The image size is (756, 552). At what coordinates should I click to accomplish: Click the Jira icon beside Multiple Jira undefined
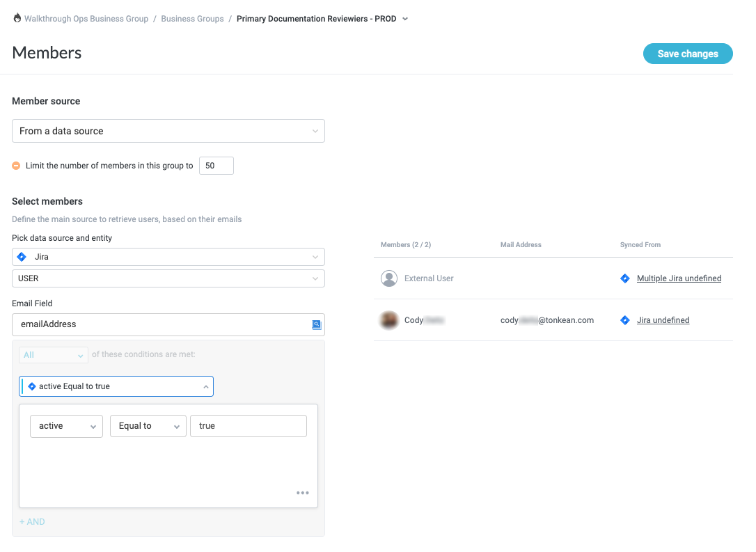tap(624, 278)
